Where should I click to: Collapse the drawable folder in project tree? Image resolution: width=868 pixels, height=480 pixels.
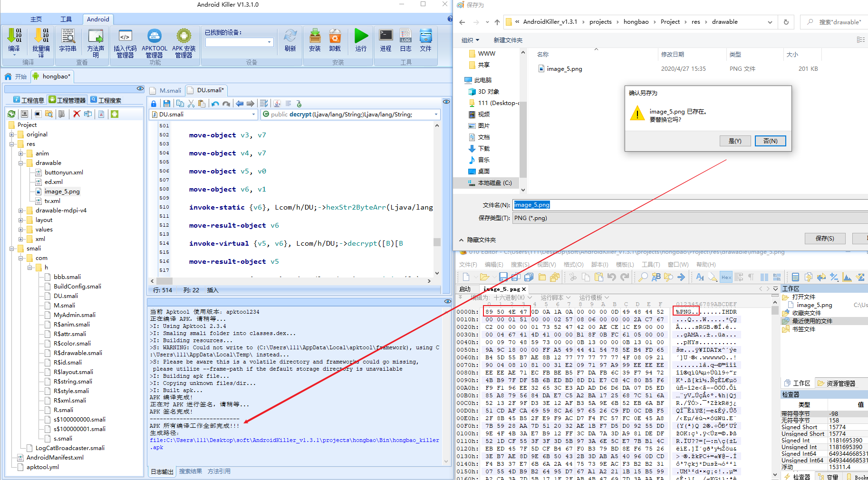tap(21, 163)
